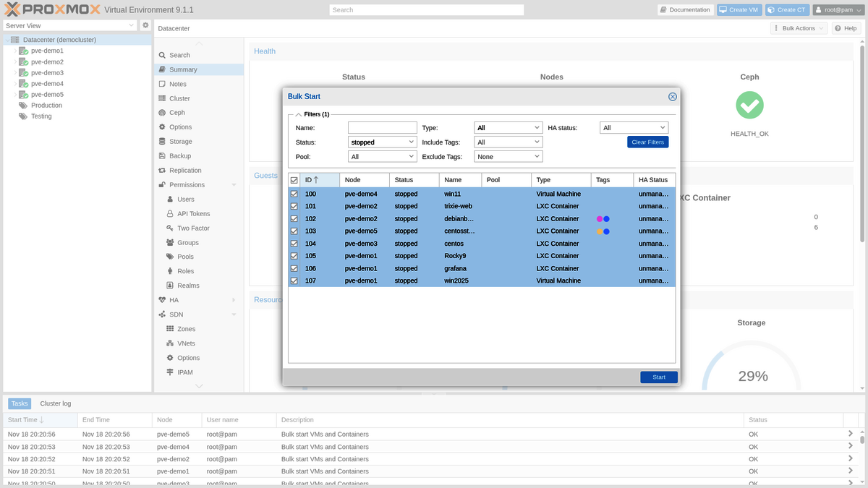Toggle the select-all checkbox in table header
Viewport: 868px width, 488px height.
[x=294, y=180]
